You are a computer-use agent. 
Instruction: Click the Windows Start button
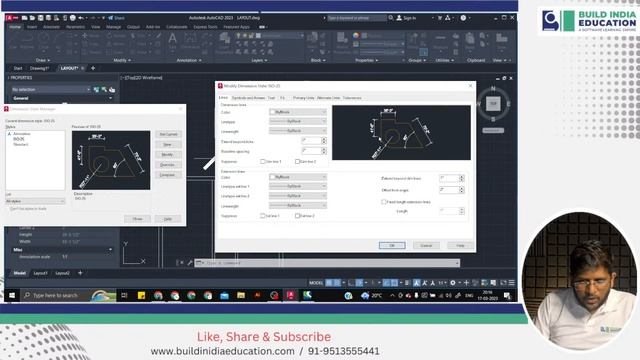pos(12,295)
